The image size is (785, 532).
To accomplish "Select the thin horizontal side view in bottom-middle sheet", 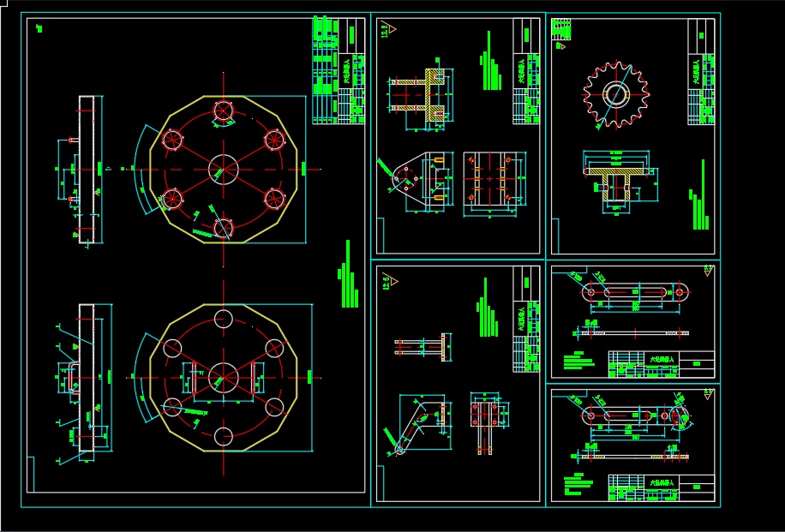I will pyautogui.click(x=421, y=347).
